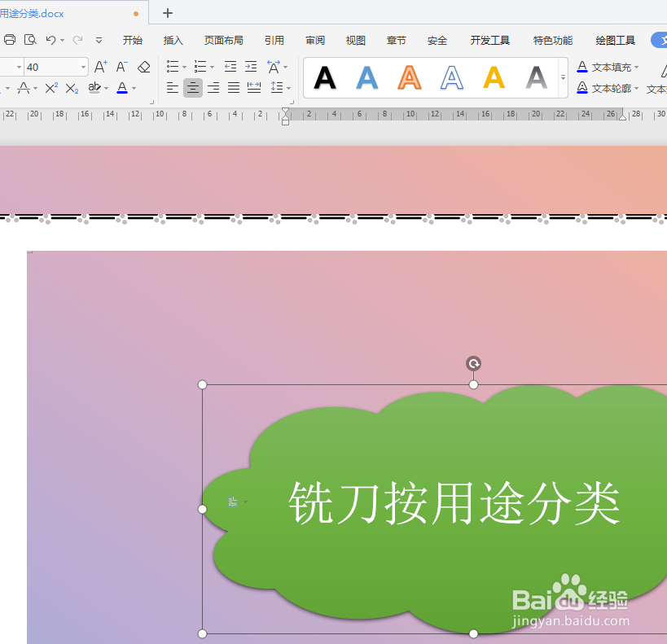Decrease paragraph indent
Viewport: 667px width, 644px height.
(x=230, y=67)
